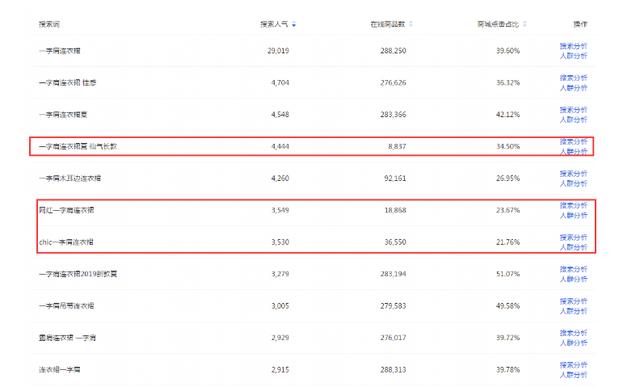Select the search term starting with 网红

click(67, 210)
